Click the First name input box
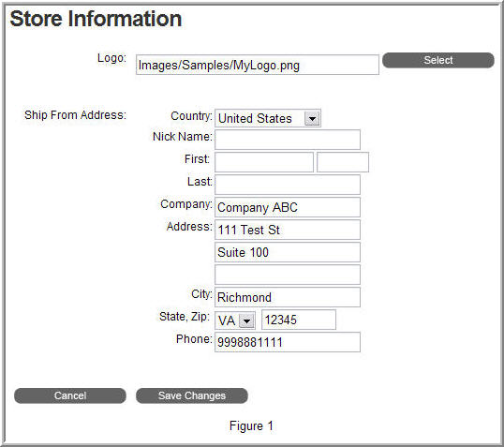 (x=264, y=162)
